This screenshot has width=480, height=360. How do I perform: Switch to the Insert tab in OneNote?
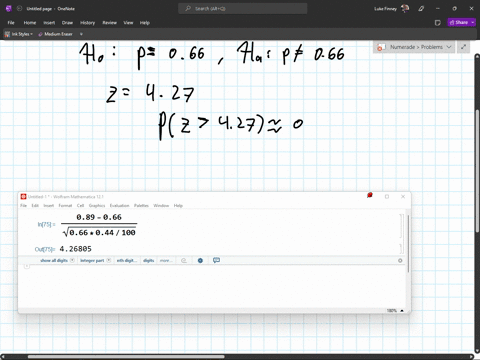coord(49,23)
